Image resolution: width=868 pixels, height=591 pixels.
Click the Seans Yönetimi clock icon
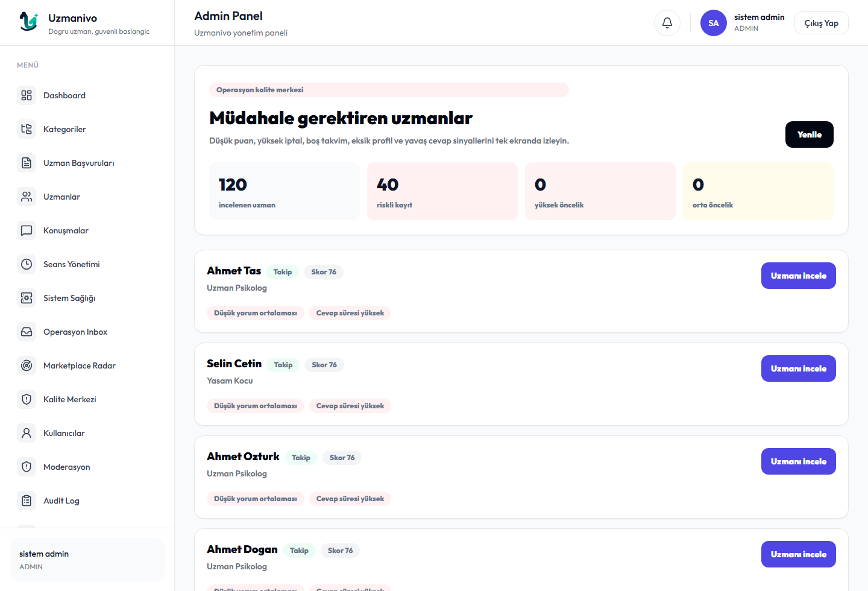(27, 264)
